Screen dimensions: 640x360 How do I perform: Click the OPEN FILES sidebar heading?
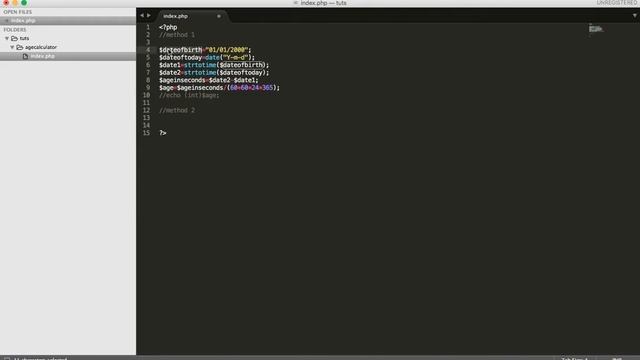(x=18, y=12)
